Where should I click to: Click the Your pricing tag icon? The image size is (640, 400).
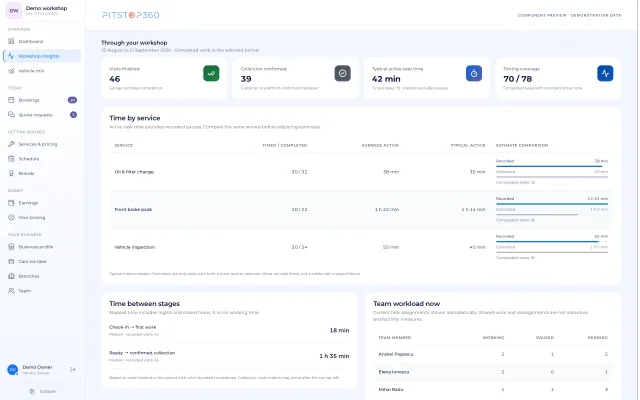pos(11,218)
